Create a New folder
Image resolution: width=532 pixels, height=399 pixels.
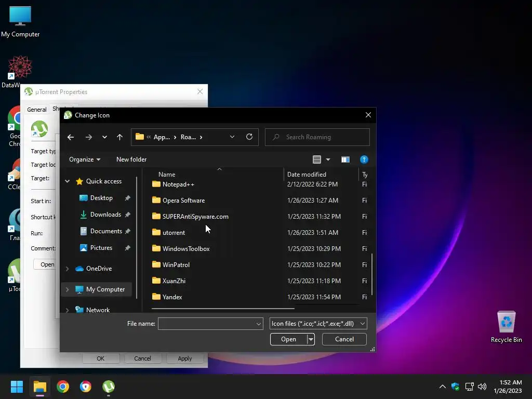click(131, 159)
